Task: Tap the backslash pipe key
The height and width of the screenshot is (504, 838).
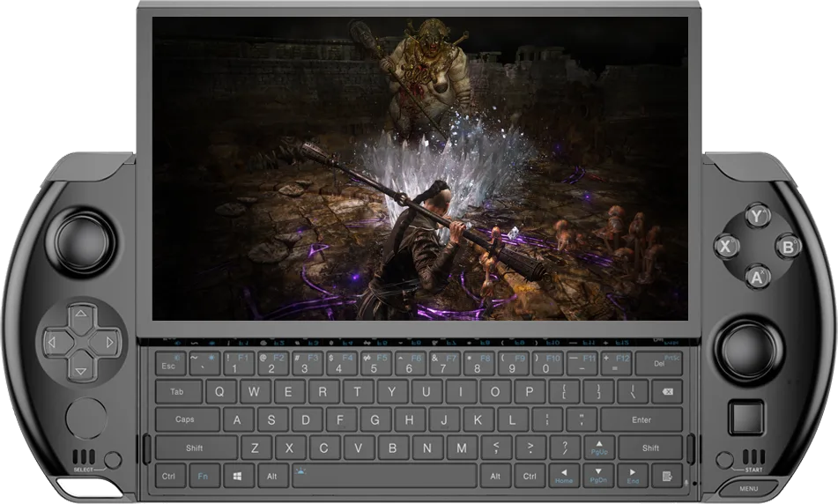Action: 633,392
